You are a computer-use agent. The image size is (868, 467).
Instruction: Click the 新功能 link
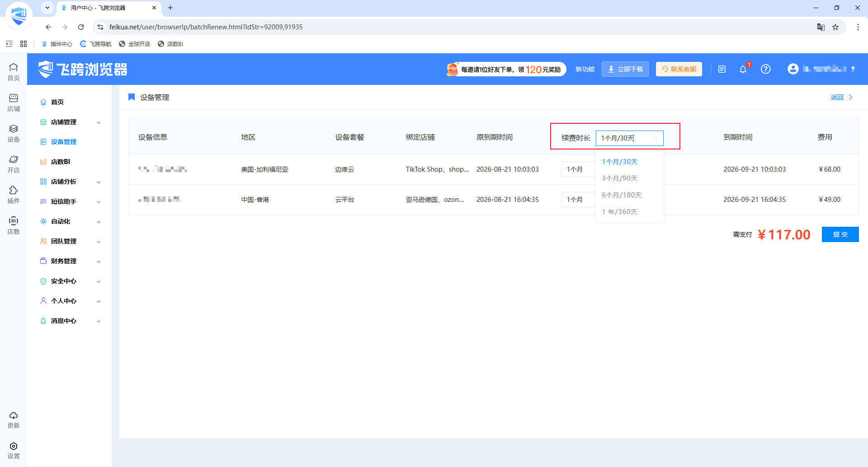[585, 69]
